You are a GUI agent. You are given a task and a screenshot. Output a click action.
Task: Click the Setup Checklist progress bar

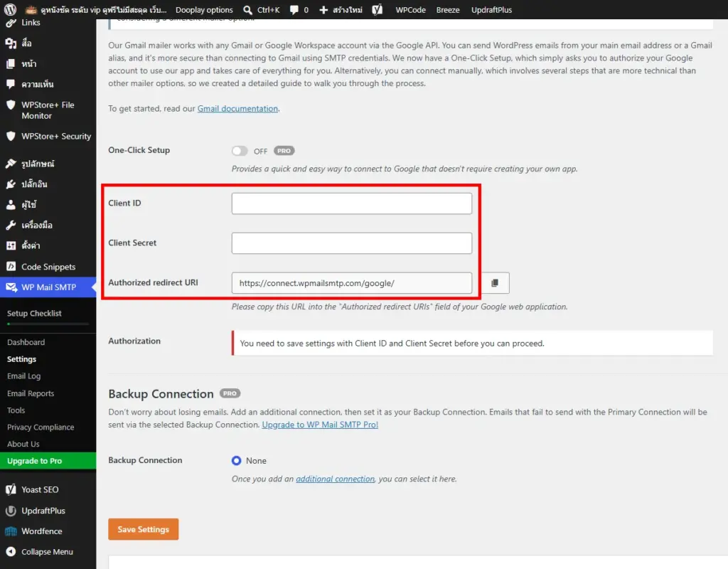pyautogui.click(x=48, y=324)
